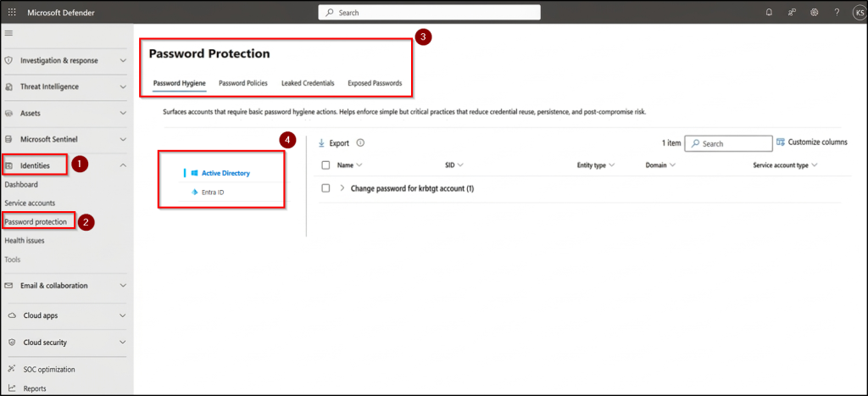Click the Cloud apps cloud icon
The height and width of the screenshot is (396, 868).
pyautogui.click(x=13, y=315)
